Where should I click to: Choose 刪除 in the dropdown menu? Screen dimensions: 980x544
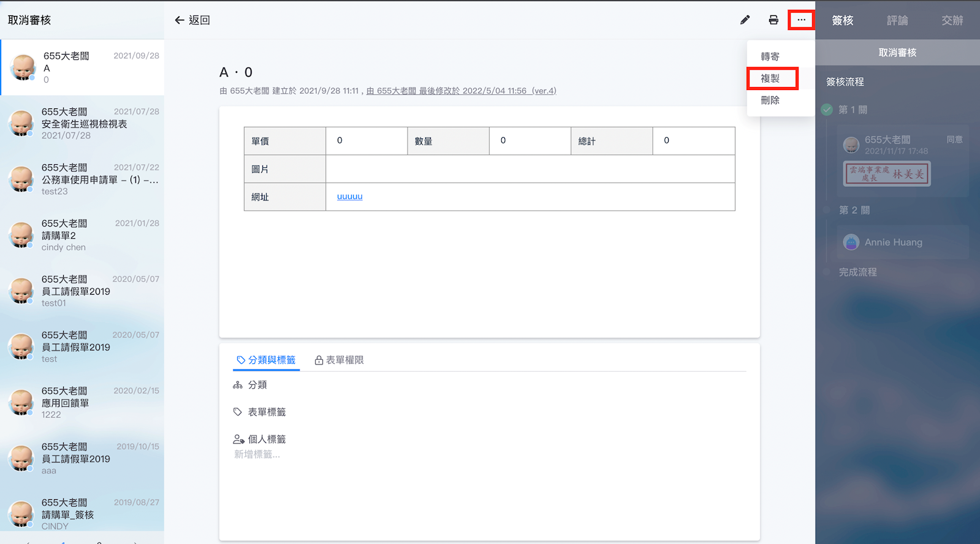click(x=770, y=100)
